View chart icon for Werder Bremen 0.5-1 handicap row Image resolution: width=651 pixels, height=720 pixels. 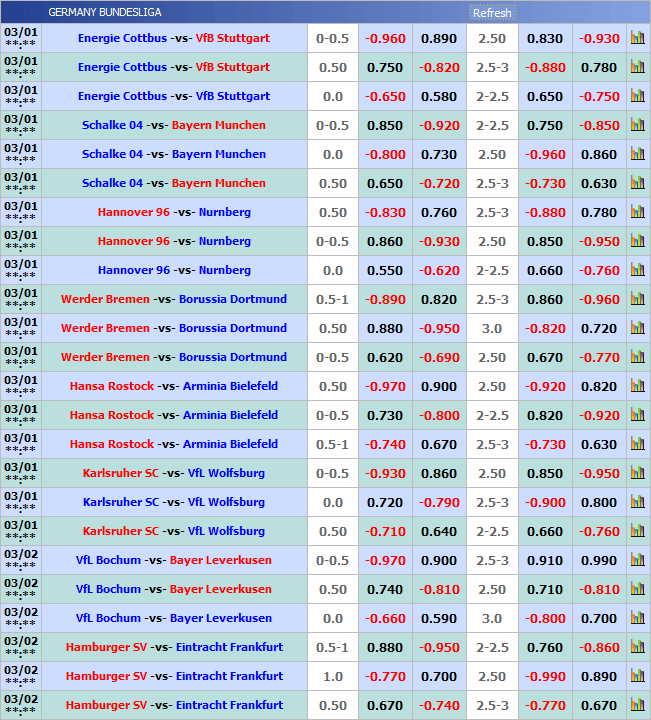[x=638, y=298]
